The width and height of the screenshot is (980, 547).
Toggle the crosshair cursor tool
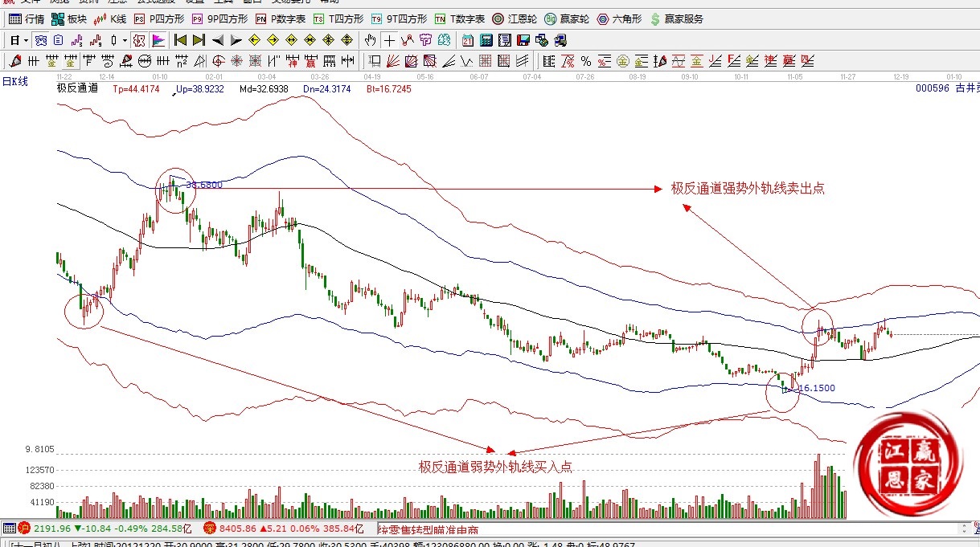(x=389, y=40)
